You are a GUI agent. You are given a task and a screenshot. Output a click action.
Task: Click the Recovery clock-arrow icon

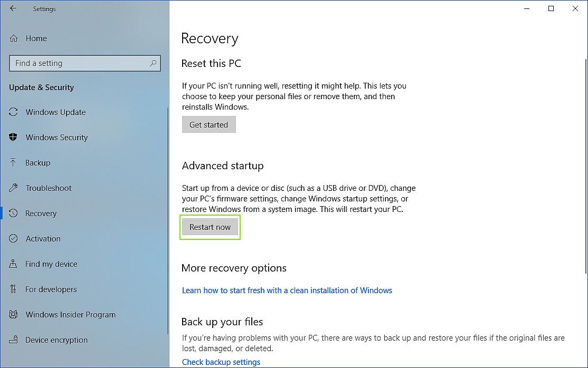point(13,213)
